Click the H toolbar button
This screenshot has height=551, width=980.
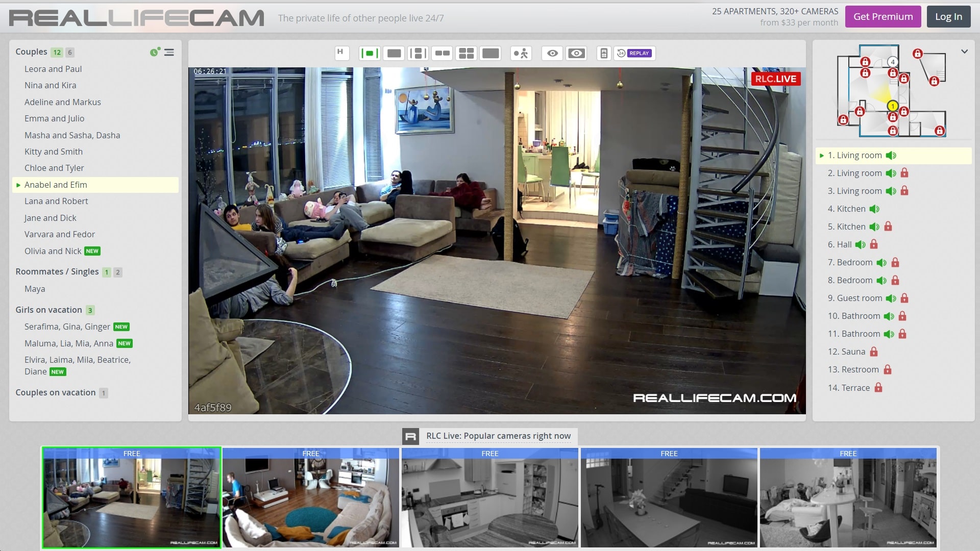341,53
